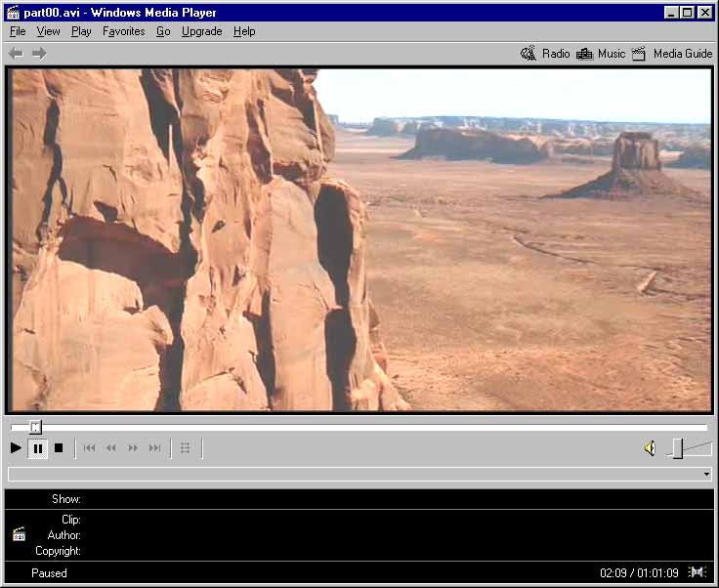The image size is (719, 588).
Task: Click the Radio satellite icon
Action: point(529,54)
